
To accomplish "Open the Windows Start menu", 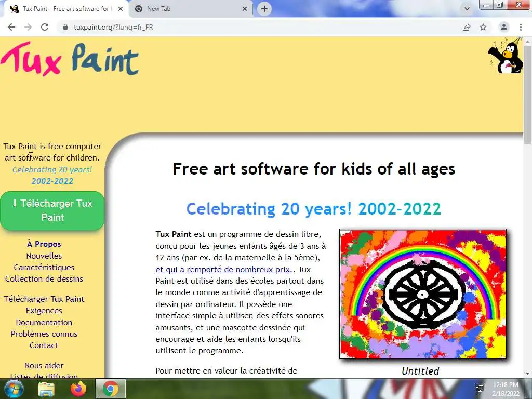I will coord(14,389).
